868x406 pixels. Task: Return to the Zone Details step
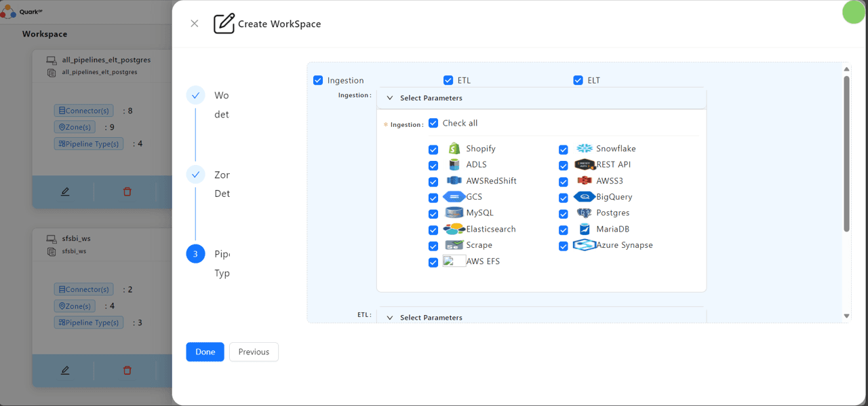(x=196, y=174)
